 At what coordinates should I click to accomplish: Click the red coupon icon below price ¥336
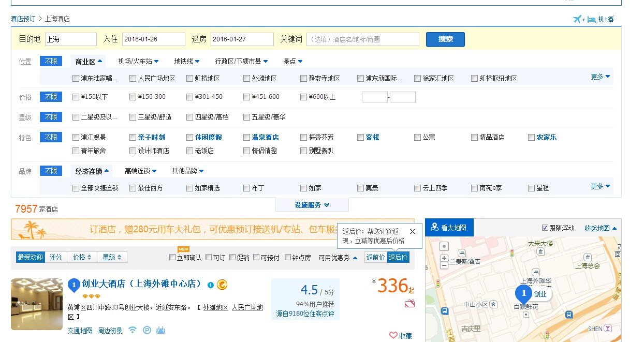pos(409,304)
